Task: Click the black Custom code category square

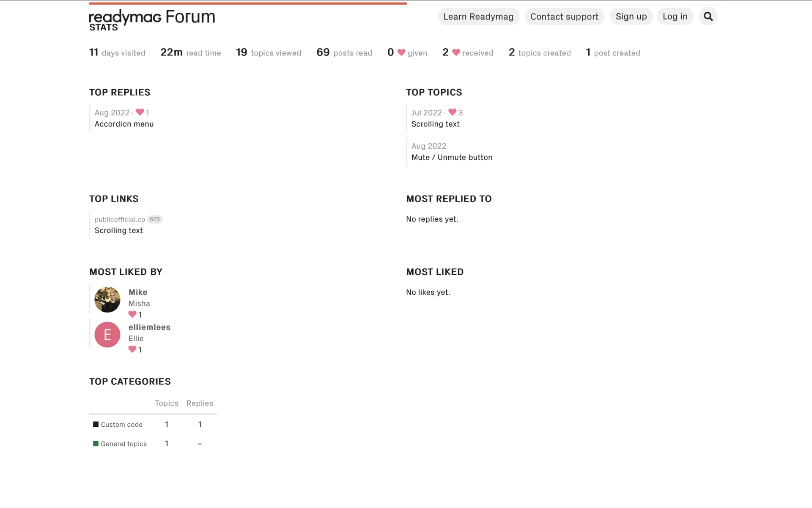Action: 96,424
